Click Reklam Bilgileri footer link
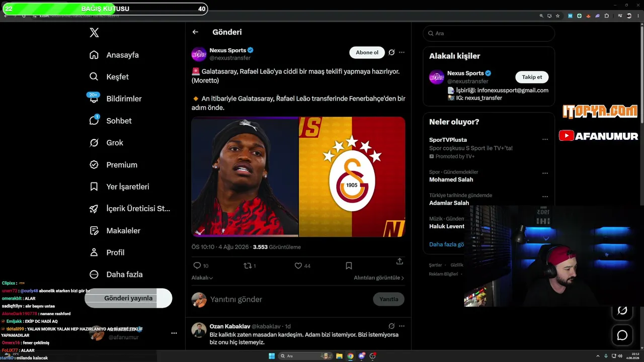Image resolution: width=644 pixels, height=362 pixels. (x=443, y=274)
